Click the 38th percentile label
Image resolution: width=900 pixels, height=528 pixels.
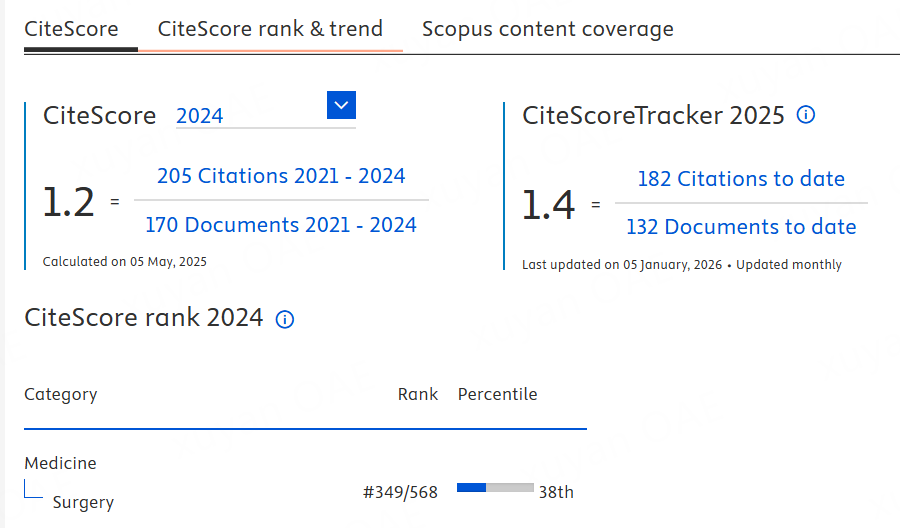point(556,492)
